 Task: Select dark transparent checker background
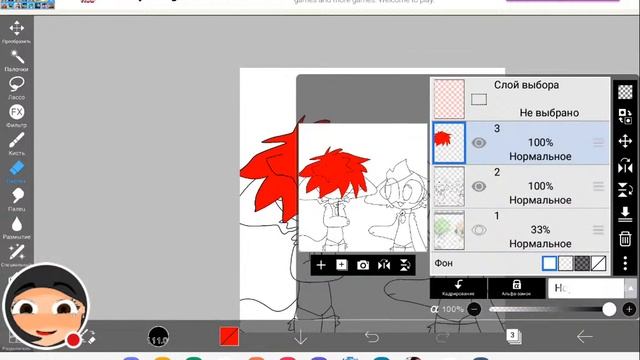[x=582, y=264]
